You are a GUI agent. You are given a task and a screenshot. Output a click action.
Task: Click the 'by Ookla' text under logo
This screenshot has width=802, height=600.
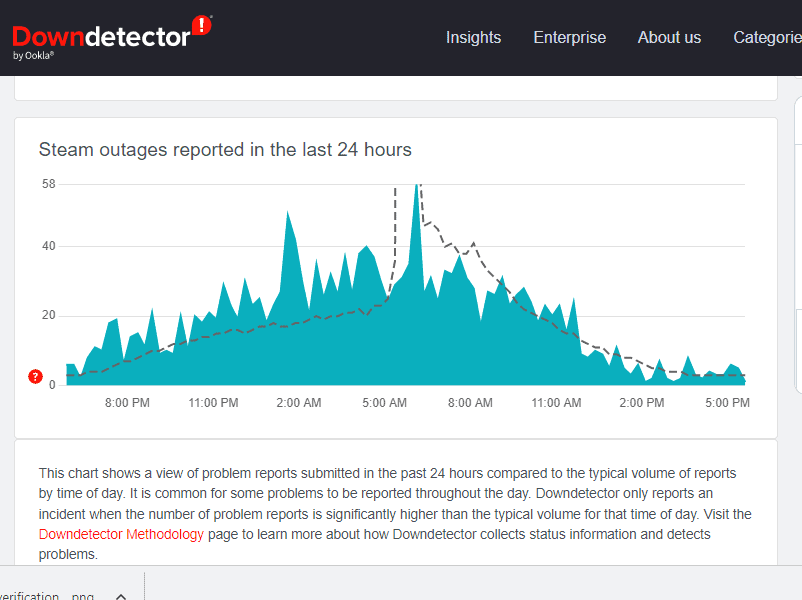click(x=33, y=55)
